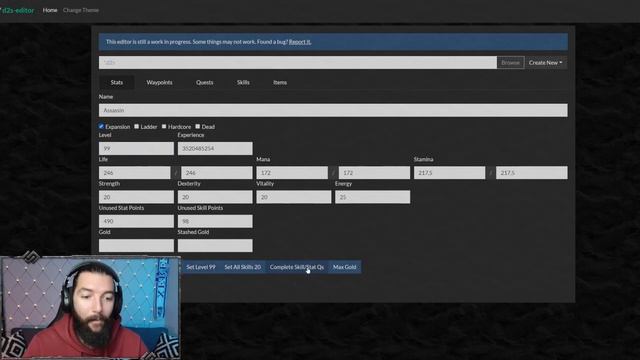Click the d2s-editor logo text
This screenshot has width=640, height=360.
(x=18, y=10)
